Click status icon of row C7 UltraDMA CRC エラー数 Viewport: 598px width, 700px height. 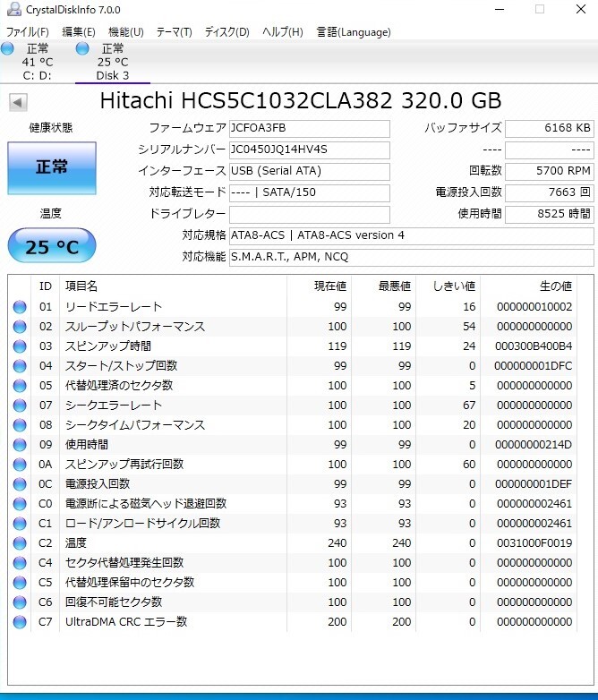(20, 621)
